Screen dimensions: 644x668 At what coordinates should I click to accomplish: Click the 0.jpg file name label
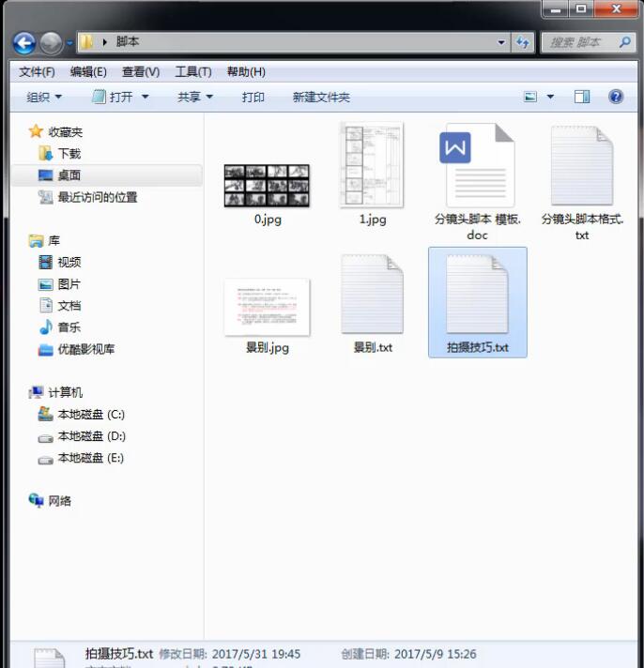(x=268, y=220)
